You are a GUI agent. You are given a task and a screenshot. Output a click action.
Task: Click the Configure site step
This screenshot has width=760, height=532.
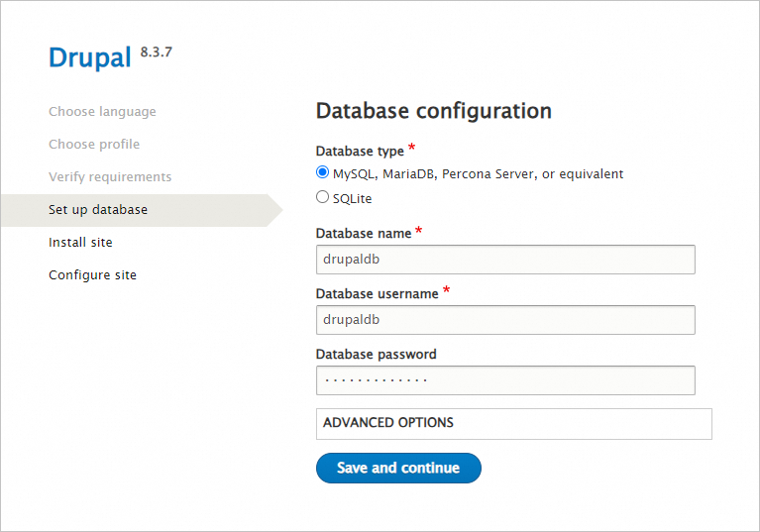coord(92,275)
